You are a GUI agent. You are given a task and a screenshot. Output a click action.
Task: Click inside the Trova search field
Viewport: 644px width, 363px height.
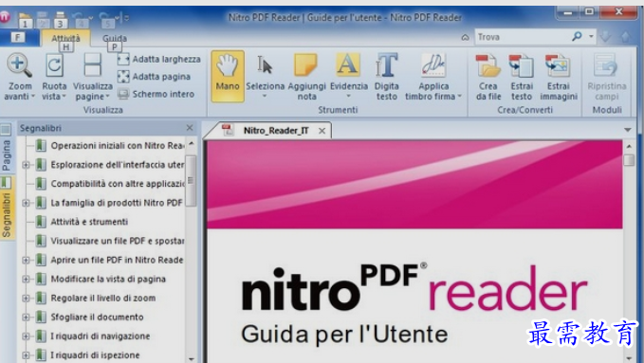click(523, 37)
